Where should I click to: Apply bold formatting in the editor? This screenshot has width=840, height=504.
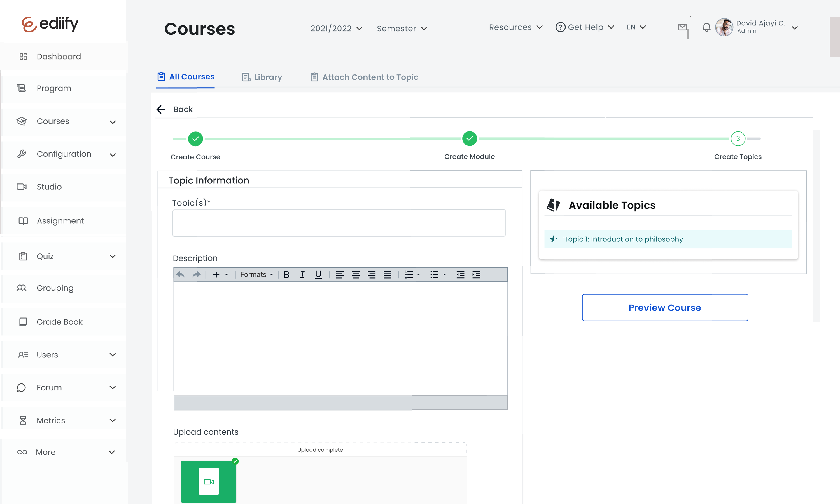tap(286, 274)
